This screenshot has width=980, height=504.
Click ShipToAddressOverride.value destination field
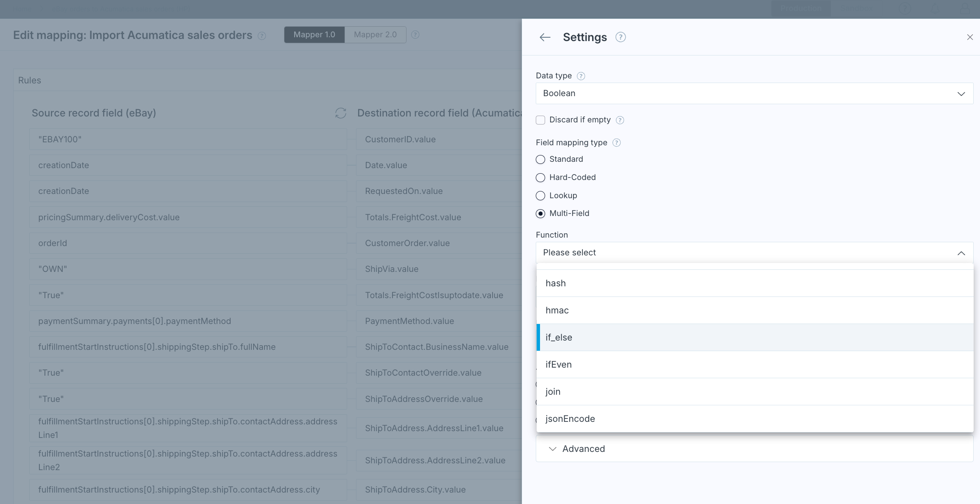pyautogui.click(x=439, y=399)
